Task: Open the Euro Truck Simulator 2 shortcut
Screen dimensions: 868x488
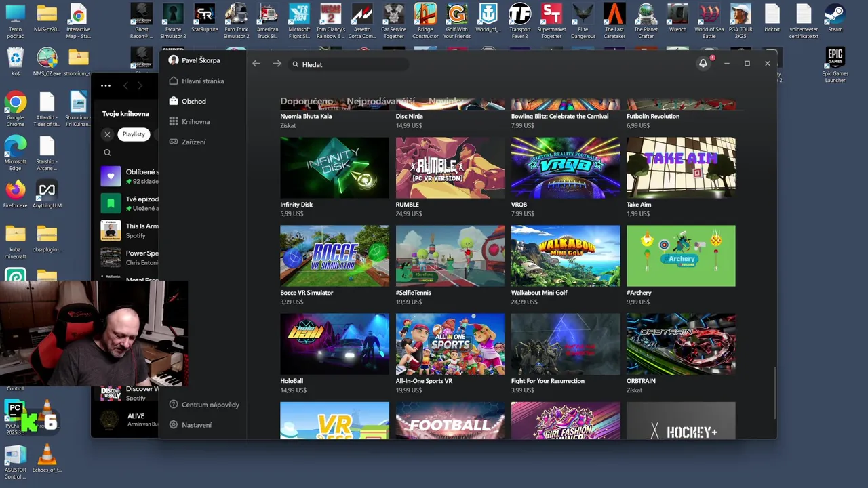Action: [x=236, y=20]
